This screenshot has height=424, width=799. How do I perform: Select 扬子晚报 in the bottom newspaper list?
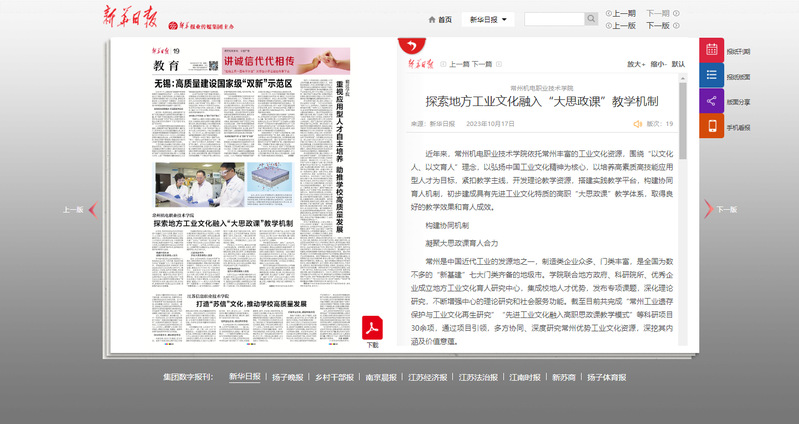(287, 378)
